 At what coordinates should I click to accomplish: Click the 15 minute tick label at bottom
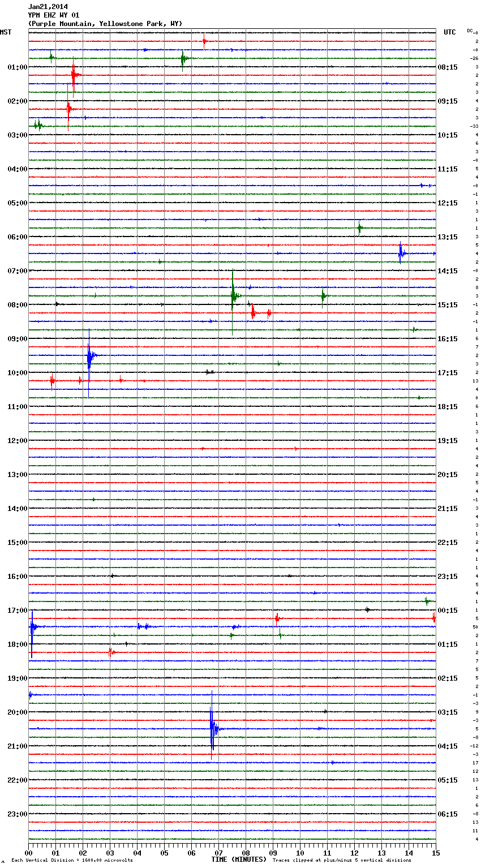[435, 853]
